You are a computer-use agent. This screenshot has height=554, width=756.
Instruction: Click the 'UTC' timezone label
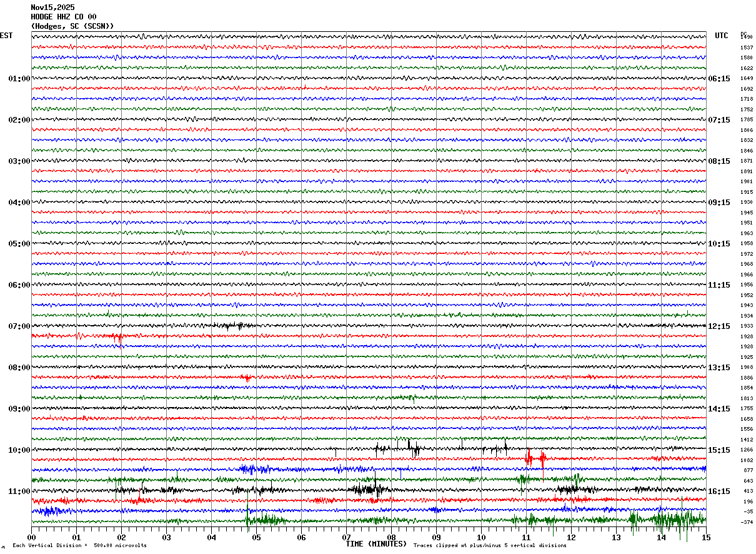[722, 36]
